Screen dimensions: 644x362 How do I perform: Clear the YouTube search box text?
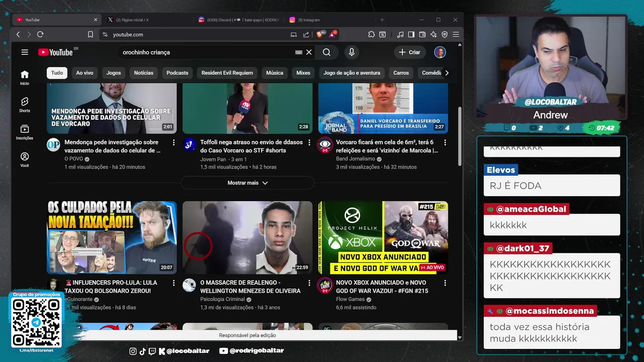309,52
